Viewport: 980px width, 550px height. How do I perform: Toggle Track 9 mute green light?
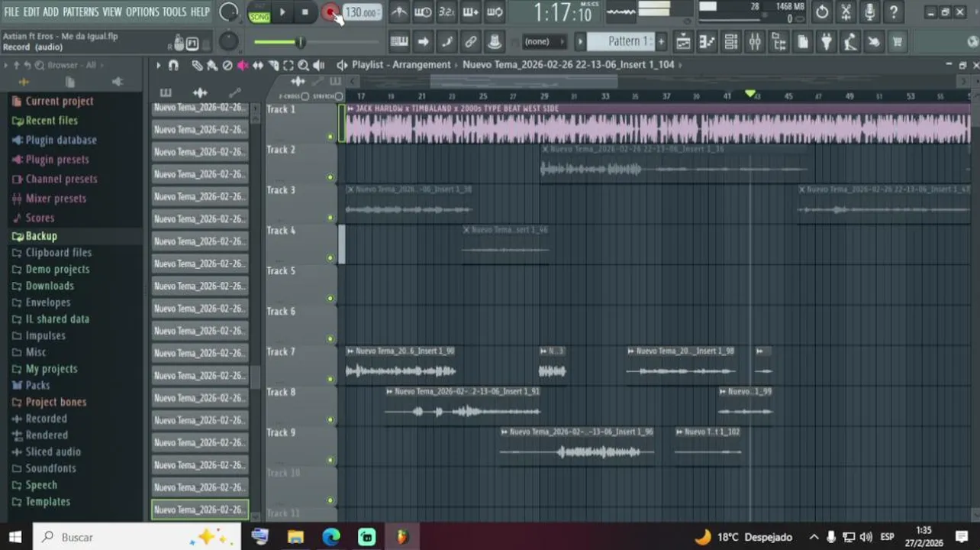point(330,460)
